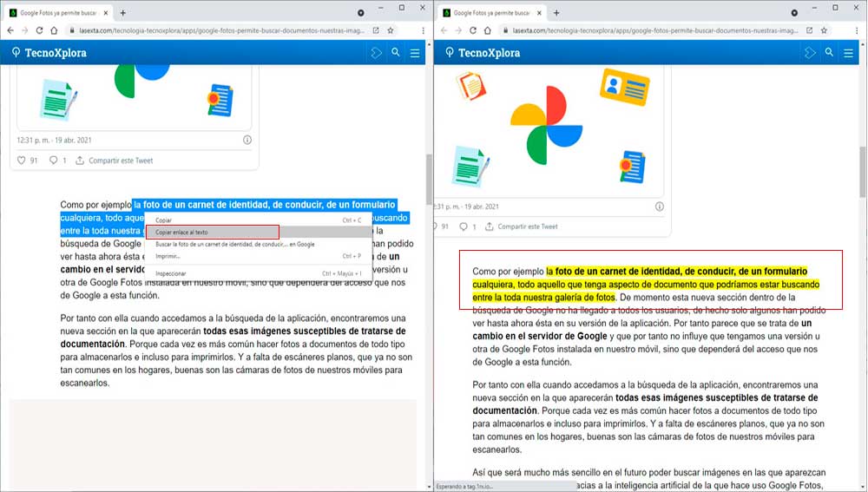Open TecnoXplora logo in right window
This screenshot has width=868, height=492.
(x=483, y=53)
